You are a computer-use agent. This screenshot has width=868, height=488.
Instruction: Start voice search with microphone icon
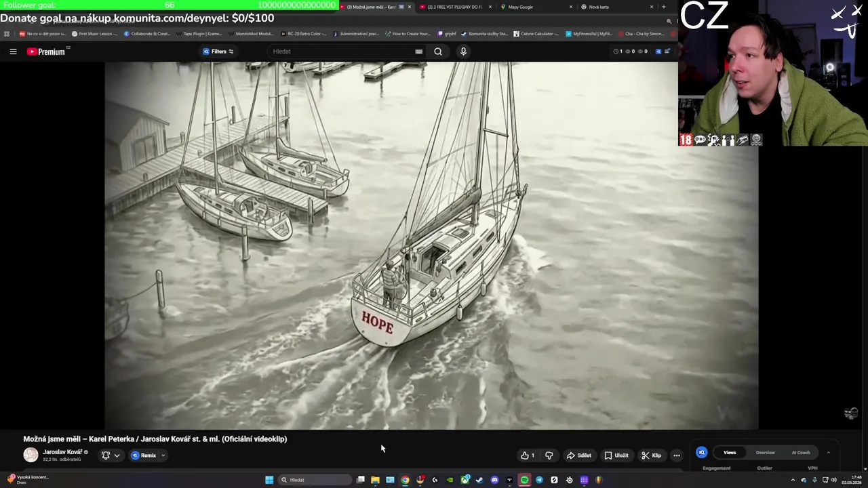tap(463, 52)
